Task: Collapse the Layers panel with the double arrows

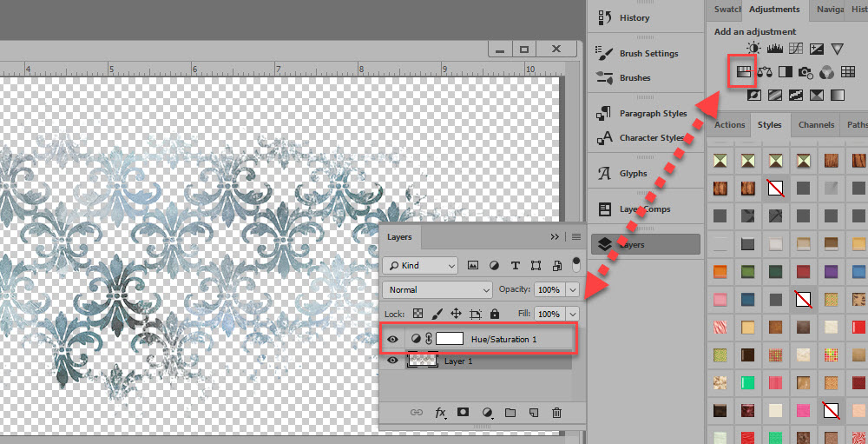Action: pyautogui.click(x=555, y=236)
